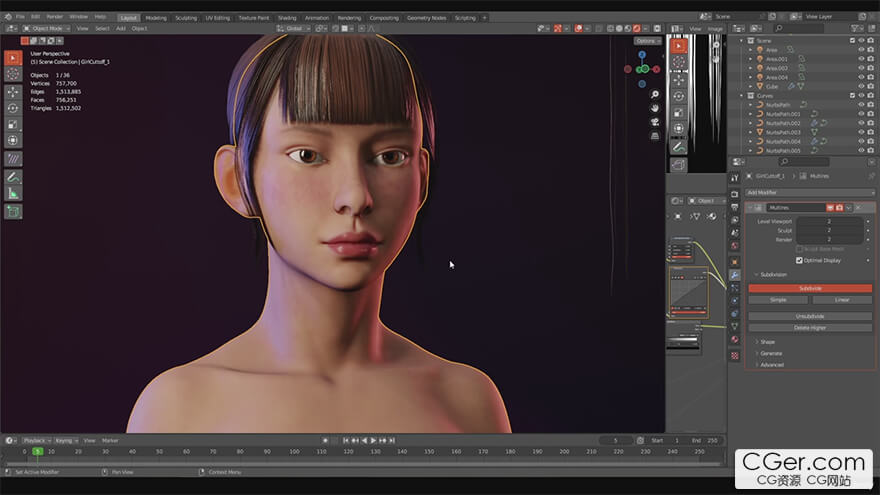Open the Modifier properties wrench tab
This screenshot has height=495, width=880.
click(735, 274)
